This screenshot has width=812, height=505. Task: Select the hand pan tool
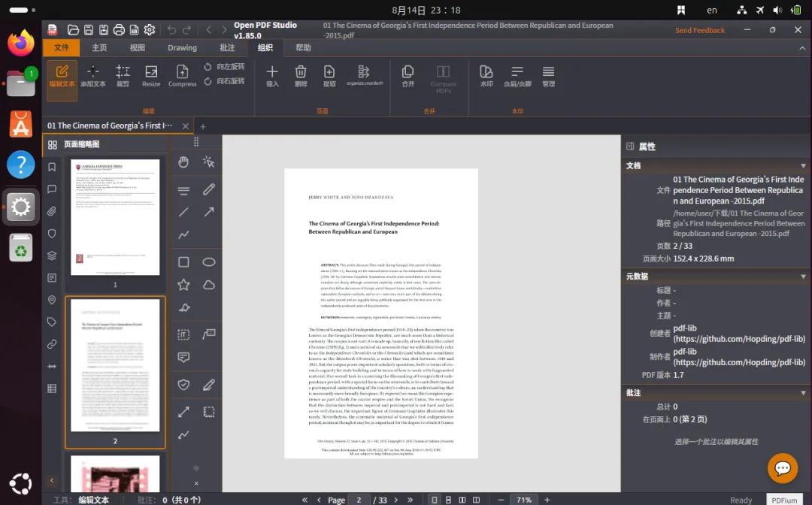click(x=183, y=162)
